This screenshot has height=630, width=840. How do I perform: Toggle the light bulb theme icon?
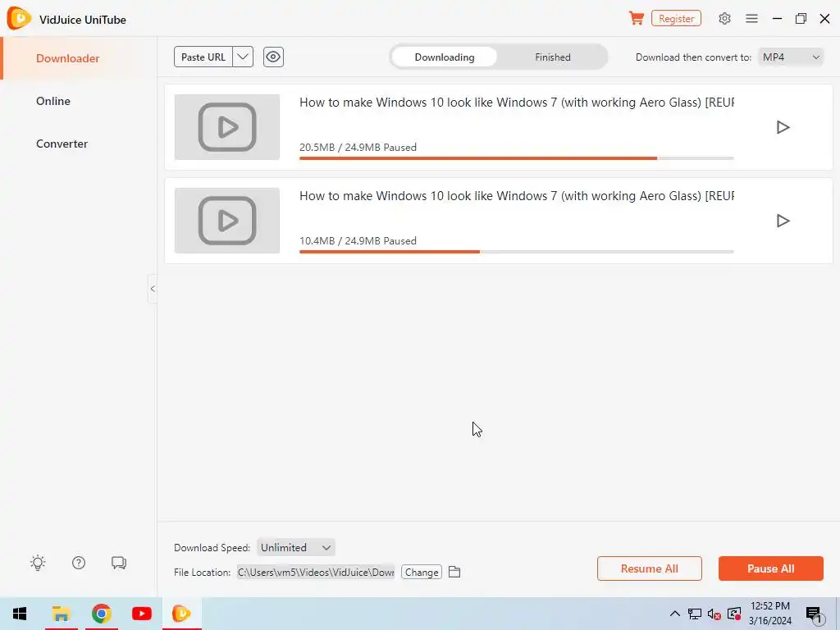coord(38,563)
